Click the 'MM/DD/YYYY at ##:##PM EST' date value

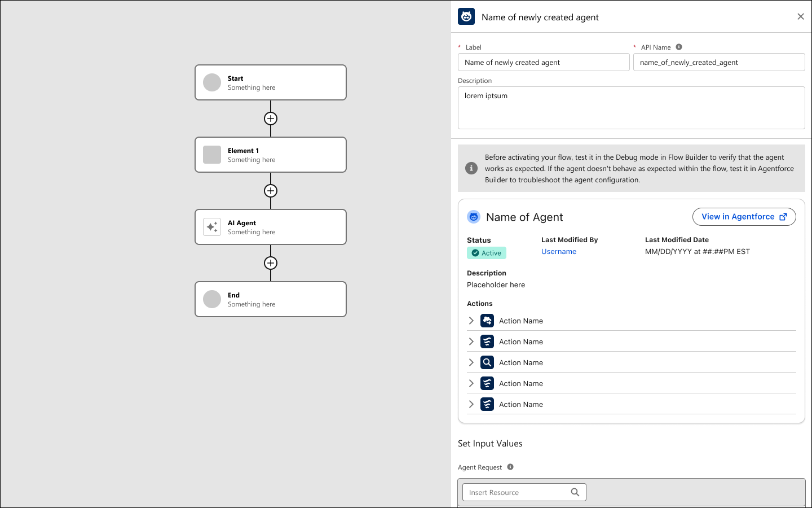[x=698, y=252]
